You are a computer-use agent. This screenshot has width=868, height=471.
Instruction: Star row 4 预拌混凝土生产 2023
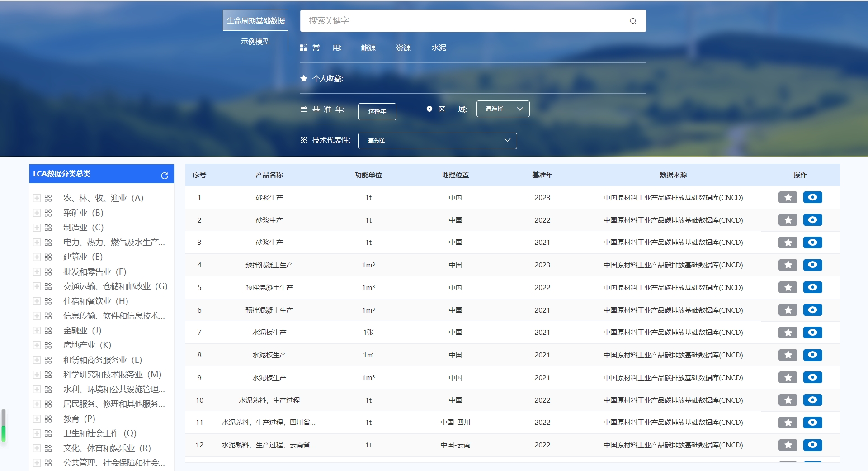click(788, 265)
